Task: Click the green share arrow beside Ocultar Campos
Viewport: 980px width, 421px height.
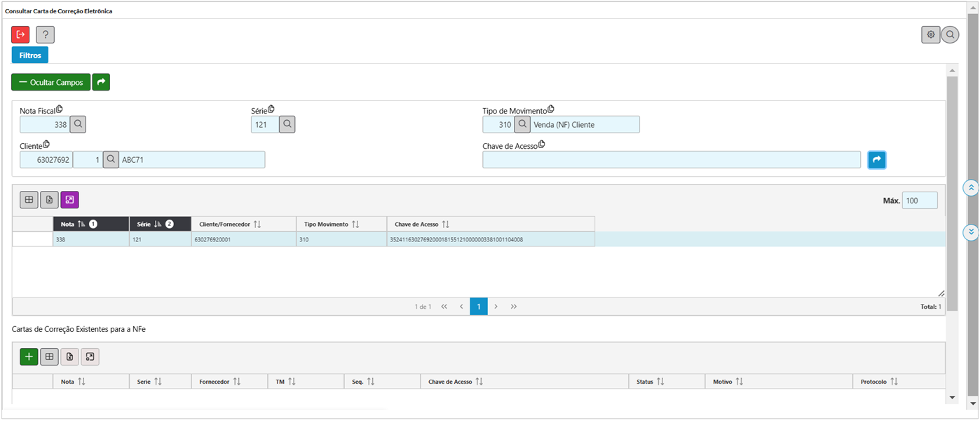Action: pos(101,82)
